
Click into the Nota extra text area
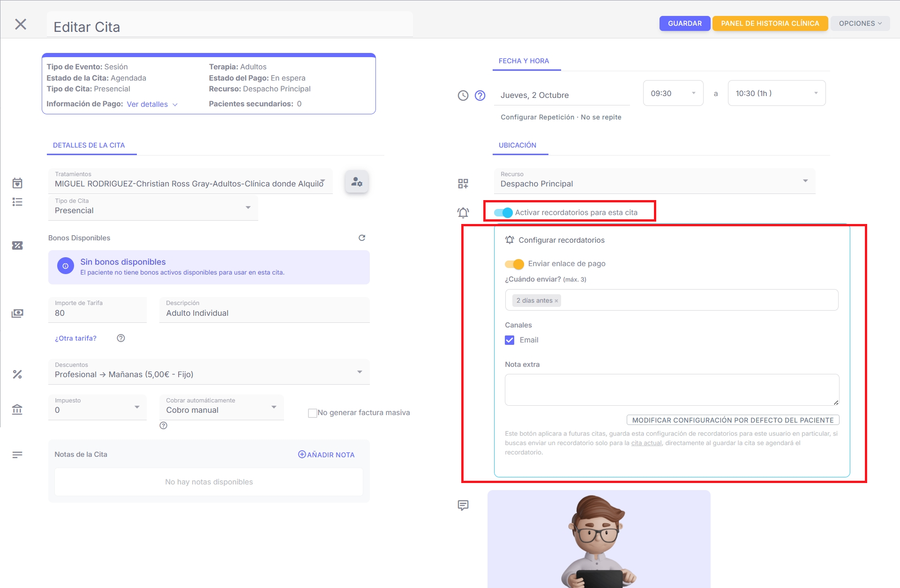[x=671, y=389]
